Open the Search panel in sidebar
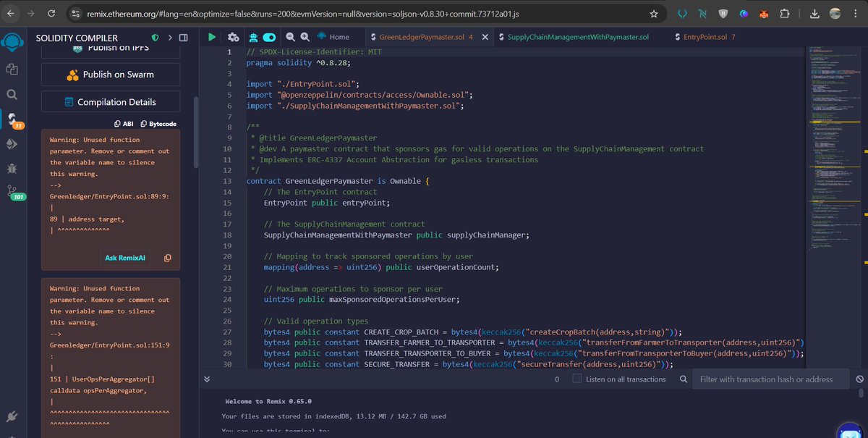 (12, 93)
